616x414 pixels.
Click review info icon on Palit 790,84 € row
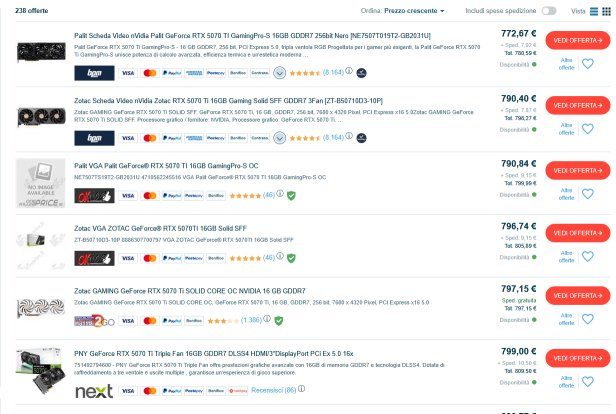coord(280,194)
